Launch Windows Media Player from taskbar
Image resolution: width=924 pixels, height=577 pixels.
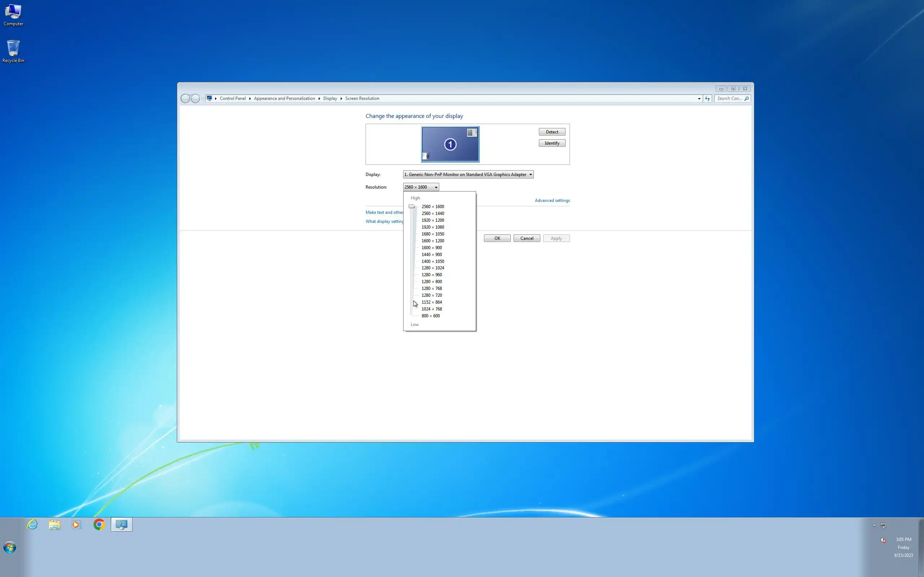click(77, 524)
